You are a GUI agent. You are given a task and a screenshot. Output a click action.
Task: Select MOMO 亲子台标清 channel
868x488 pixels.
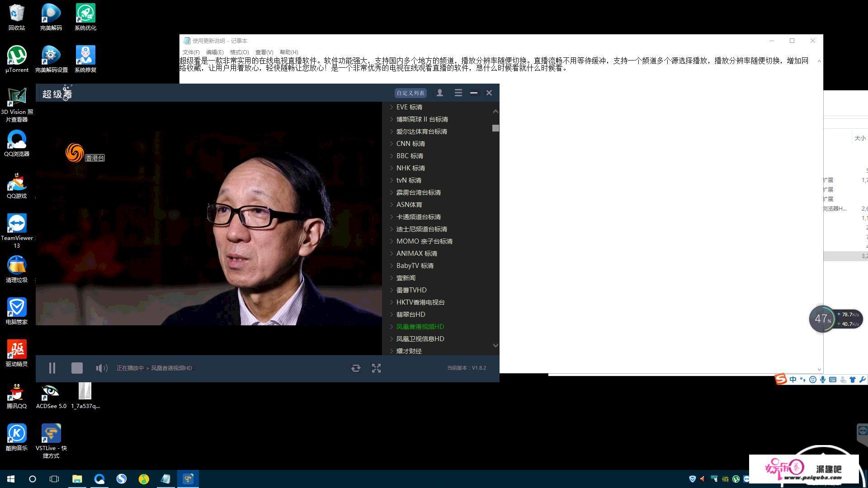(425, 241)
